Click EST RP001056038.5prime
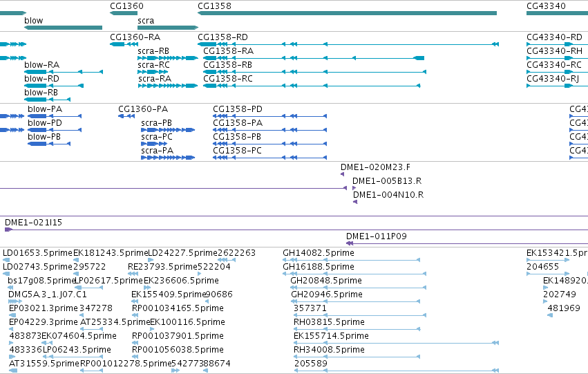The height and width of the screenshot is (374, 588). coord(178,350)
